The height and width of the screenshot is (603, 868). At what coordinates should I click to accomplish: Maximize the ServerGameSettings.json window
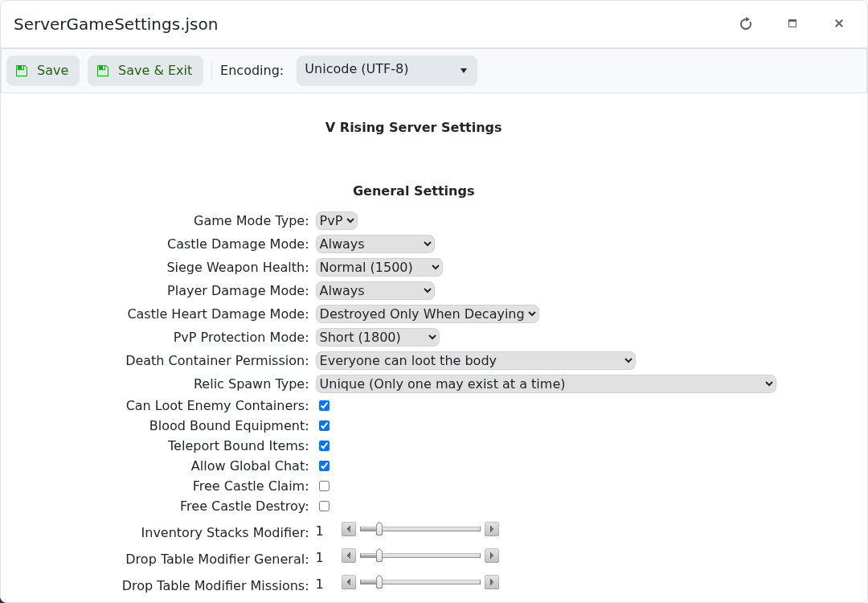click(792, 24)
